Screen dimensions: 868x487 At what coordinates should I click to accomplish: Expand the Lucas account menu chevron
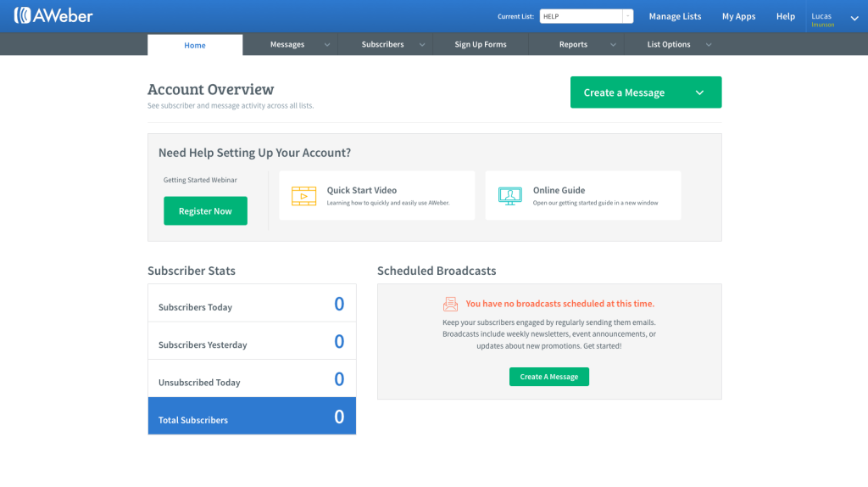click(854, 18)
